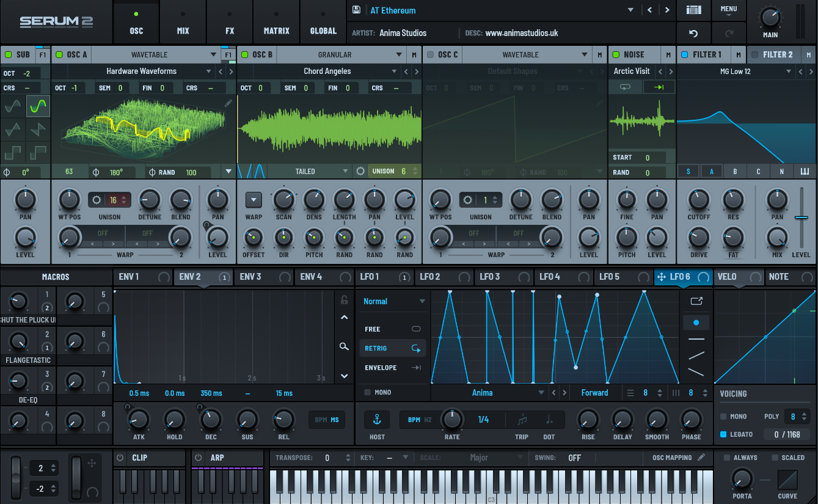This screenshot has width=818, height=504.
Task: Switch the envelope time unit to BPM
Action: 321,420
